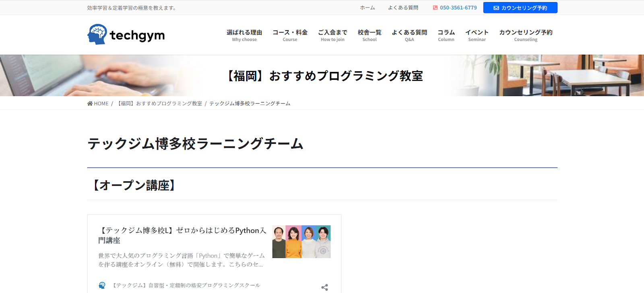Open the イベント Seminar menu
The width and height of the screenshot is (644, 293).
pyautogui.click(x=477, y=35)
